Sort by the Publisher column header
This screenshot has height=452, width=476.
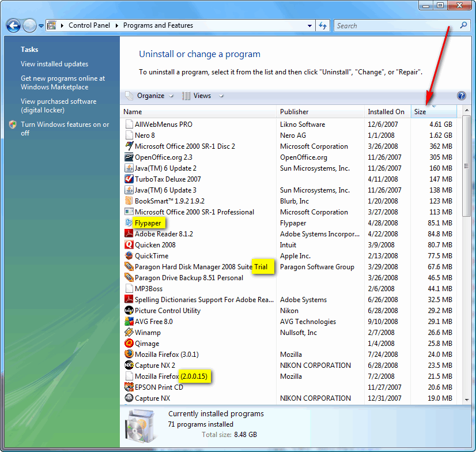pos(320,112)
